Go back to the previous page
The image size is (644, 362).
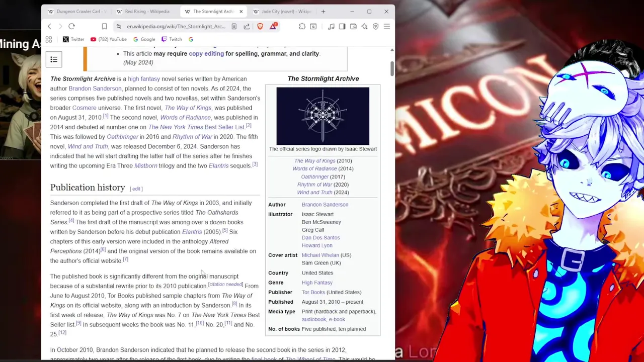point(49,26)
